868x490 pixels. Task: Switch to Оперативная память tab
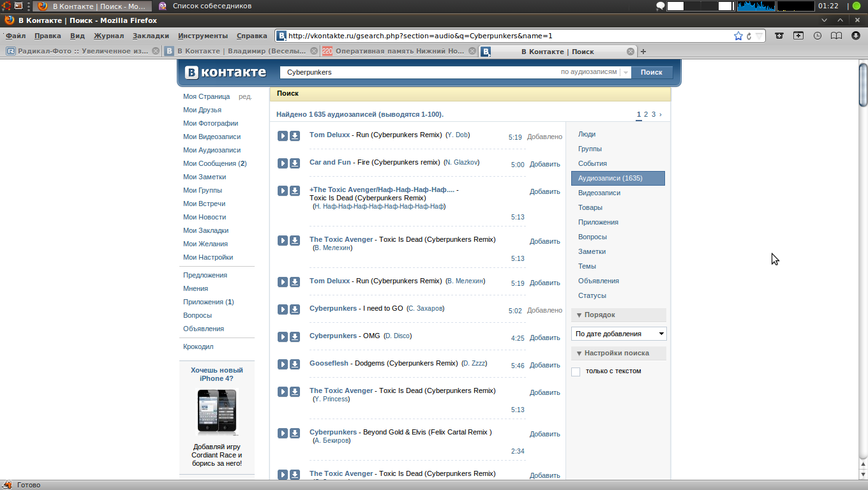[399, 52]
